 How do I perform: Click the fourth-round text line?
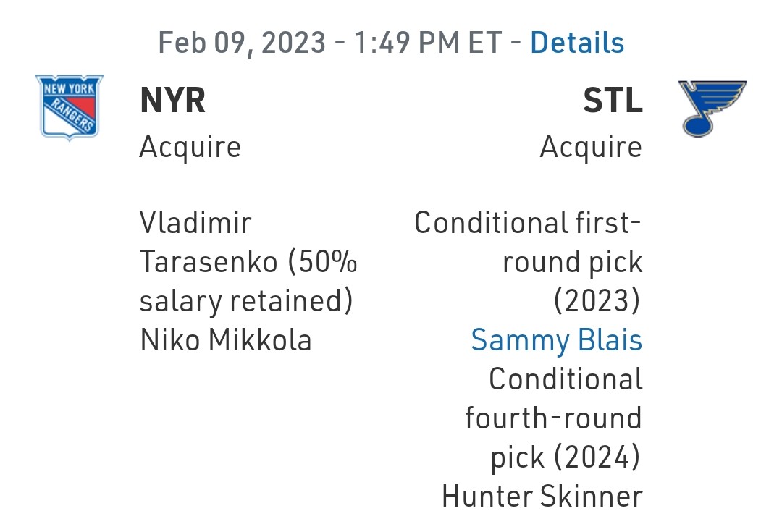[x=554, y=418]
